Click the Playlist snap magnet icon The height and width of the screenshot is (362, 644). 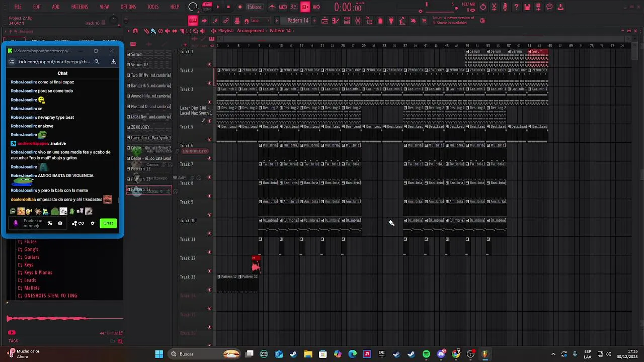click(x=134, y=31)
